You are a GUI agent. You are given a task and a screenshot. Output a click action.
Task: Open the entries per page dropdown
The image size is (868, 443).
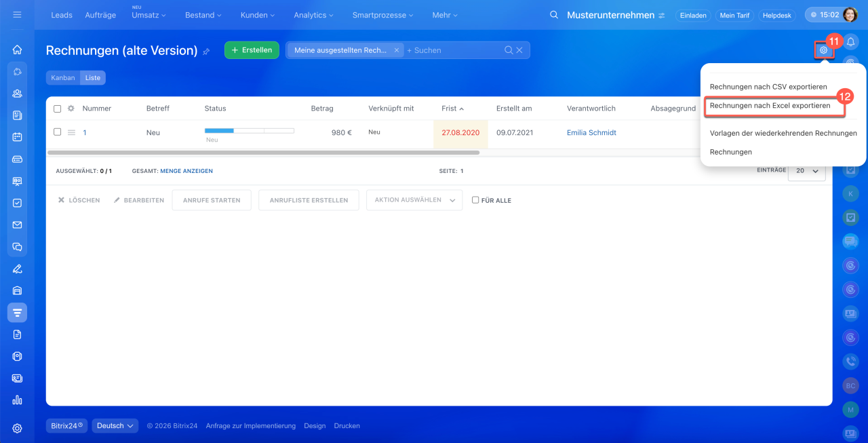pos(806,171)
